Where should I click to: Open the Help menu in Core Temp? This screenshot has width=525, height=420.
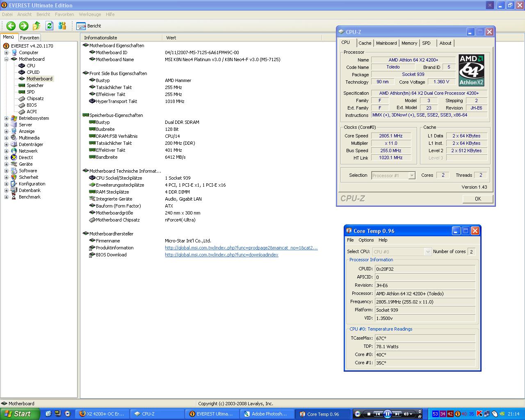click(383, 240)
